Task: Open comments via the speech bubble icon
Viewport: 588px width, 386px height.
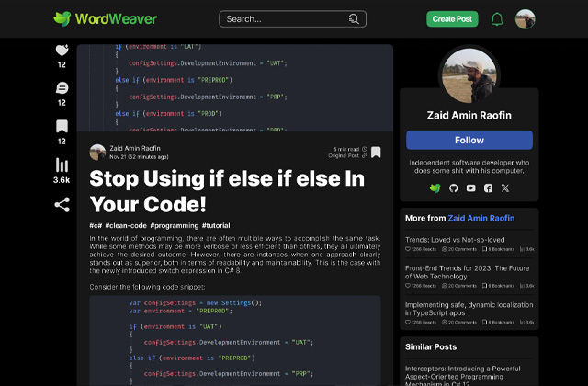Action: (62, 88)
